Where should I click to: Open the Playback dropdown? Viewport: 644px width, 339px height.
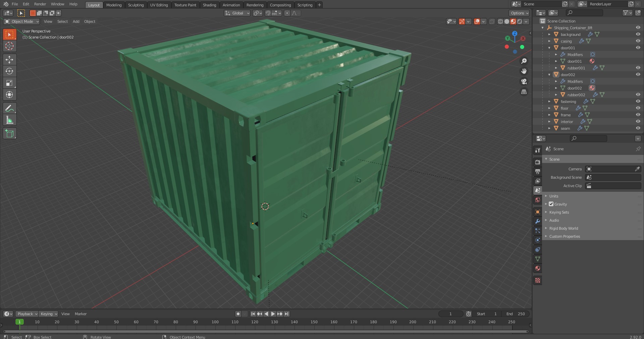[26, 314]
